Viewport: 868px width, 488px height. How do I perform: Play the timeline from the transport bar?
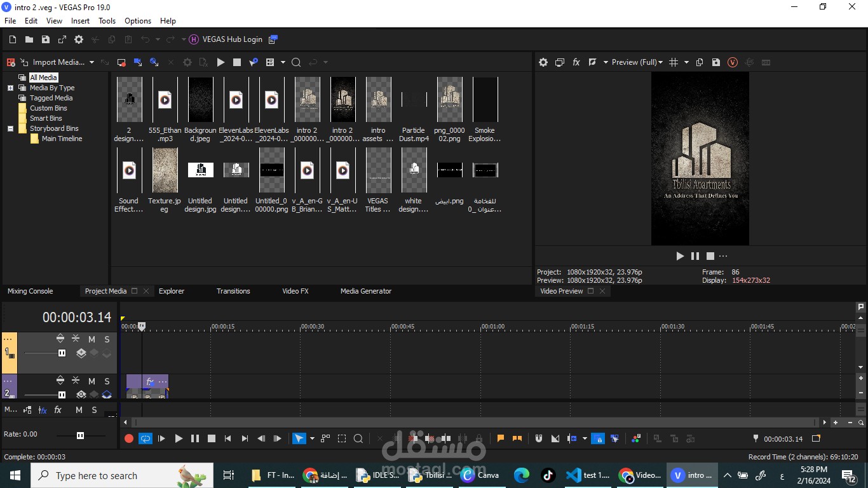179,438
